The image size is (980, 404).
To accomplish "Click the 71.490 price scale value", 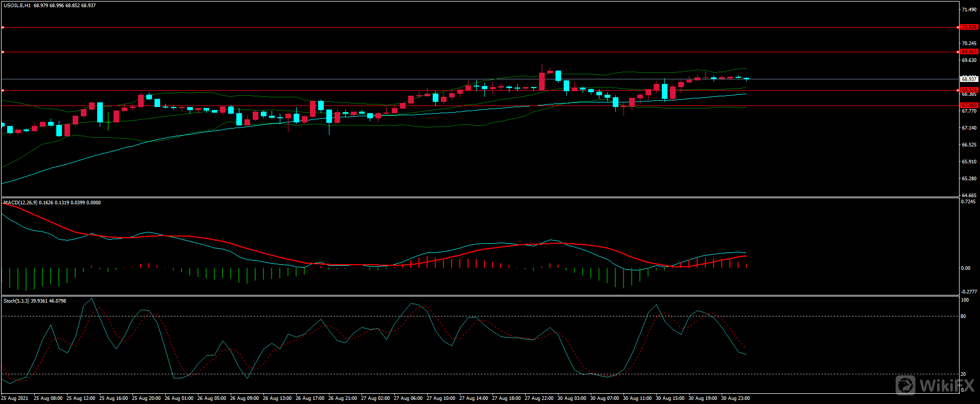I will coord(969,10).
